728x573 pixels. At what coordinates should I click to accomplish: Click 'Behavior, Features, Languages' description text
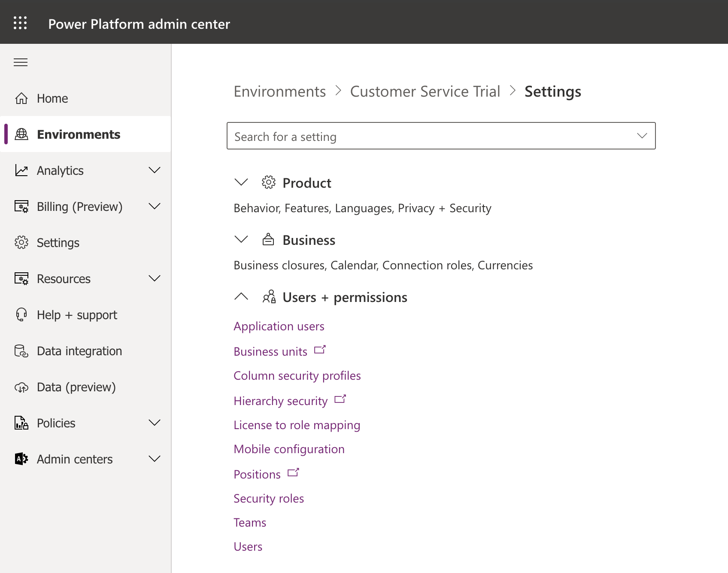point(362,208)
